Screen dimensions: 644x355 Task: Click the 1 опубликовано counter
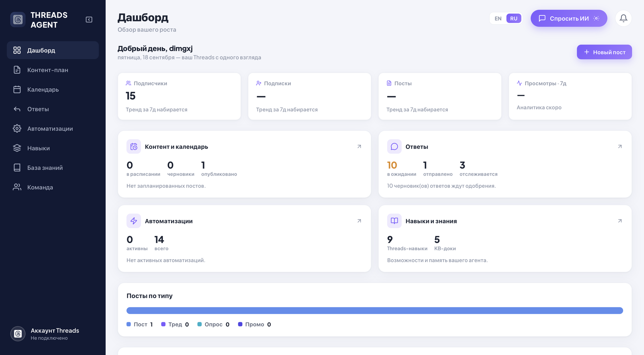click(x=219, y=169)
